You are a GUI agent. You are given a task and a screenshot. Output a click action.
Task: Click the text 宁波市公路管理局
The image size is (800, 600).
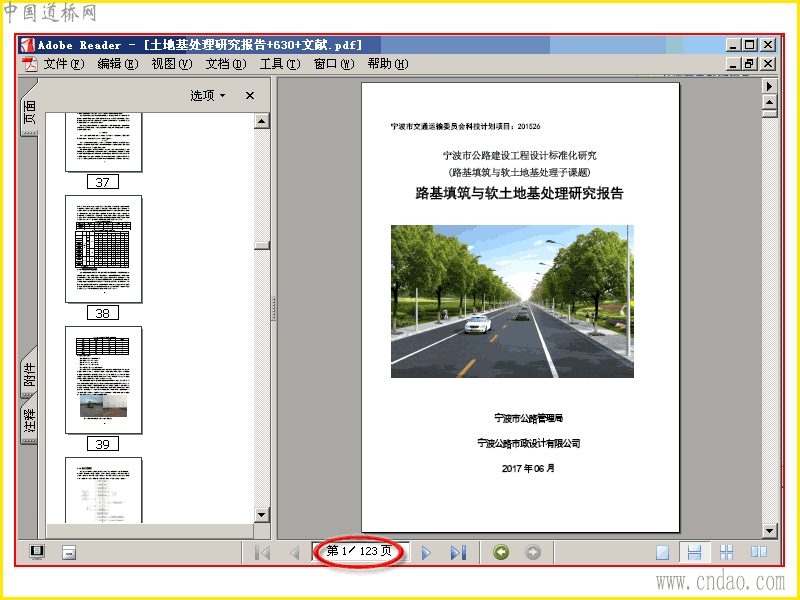click(x=529, y=418)
